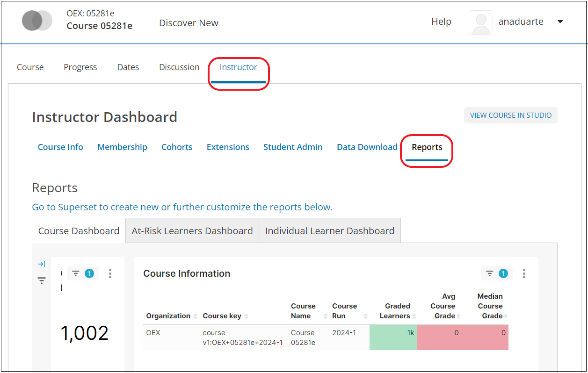588x373 pixels.
Task: Click the filter lines icon in sidebar
Action: (x=42, y=280)
